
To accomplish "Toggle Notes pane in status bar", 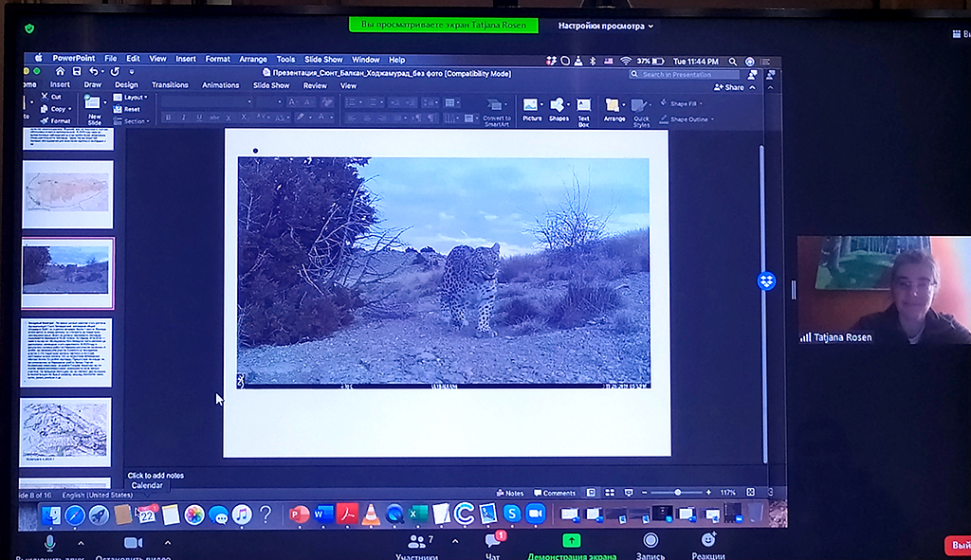I will [509, 493].
